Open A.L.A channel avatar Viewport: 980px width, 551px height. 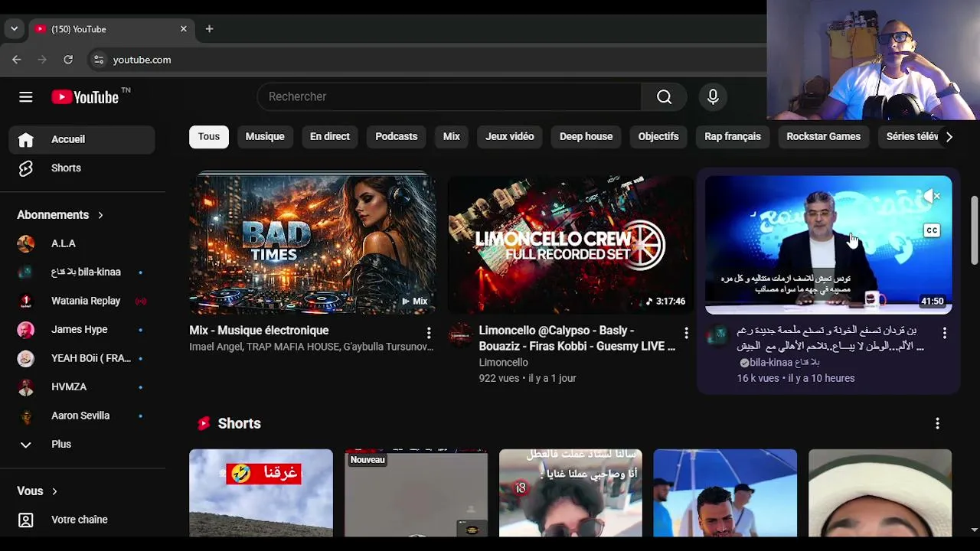26,243
